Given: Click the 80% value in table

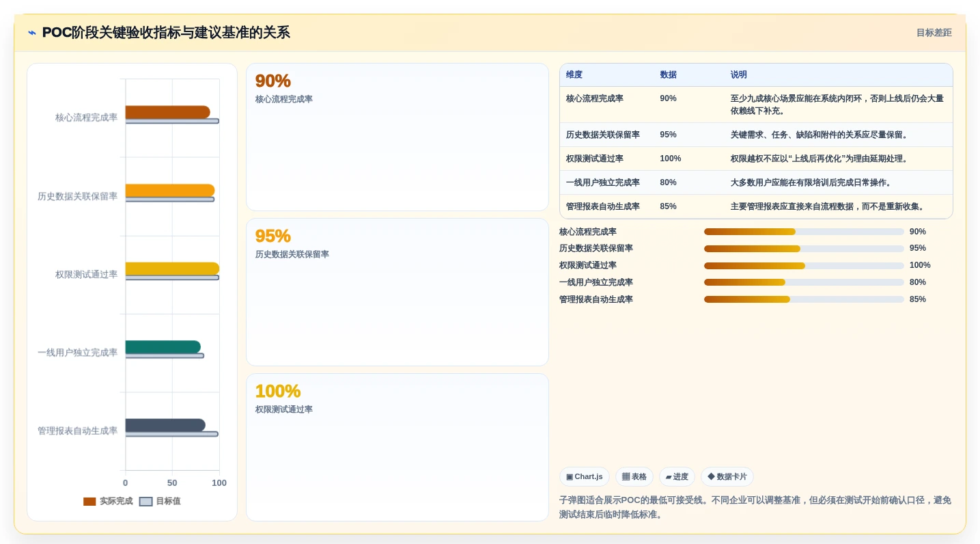Looking at the screenshot, I should pos(668,182).
